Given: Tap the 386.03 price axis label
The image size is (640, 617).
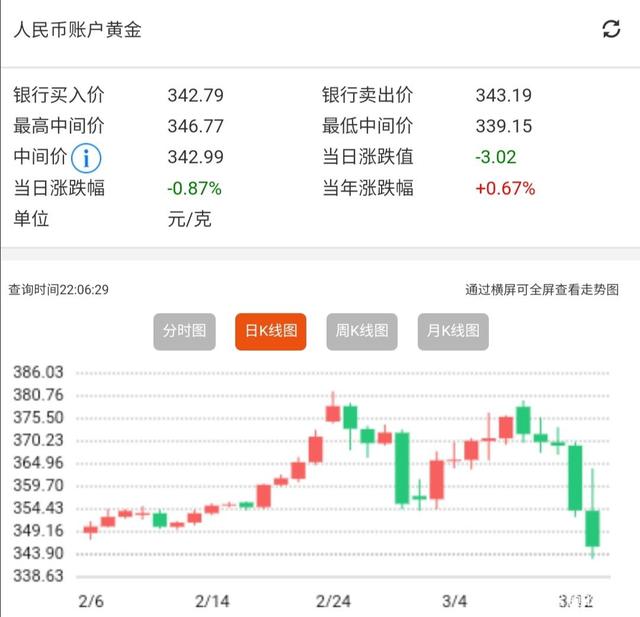Looking at the screenshot, I should coord(38,372).
